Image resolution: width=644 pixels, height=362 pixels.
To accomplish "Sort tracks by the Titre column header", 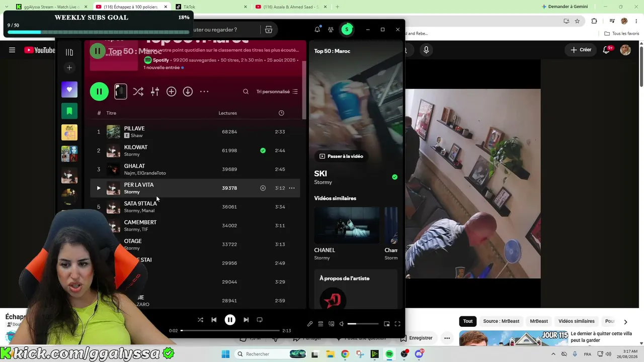I will pyautogui.click(x=111, y=113).
